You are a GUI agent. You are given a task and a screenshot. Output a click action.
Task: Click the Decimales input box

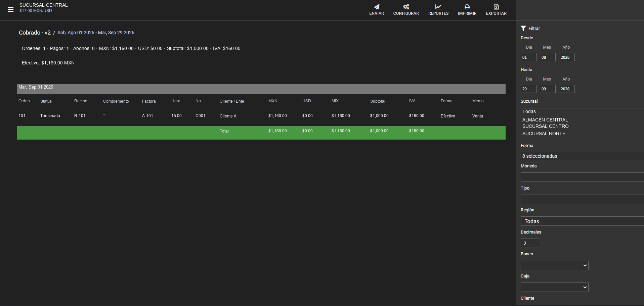530,243
